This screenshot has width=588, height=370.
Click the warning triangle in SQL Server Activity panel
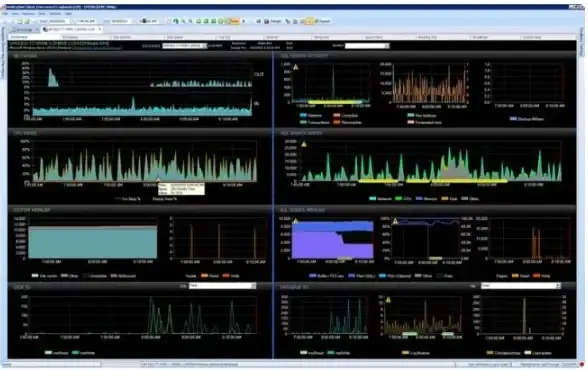coord(296,67)
